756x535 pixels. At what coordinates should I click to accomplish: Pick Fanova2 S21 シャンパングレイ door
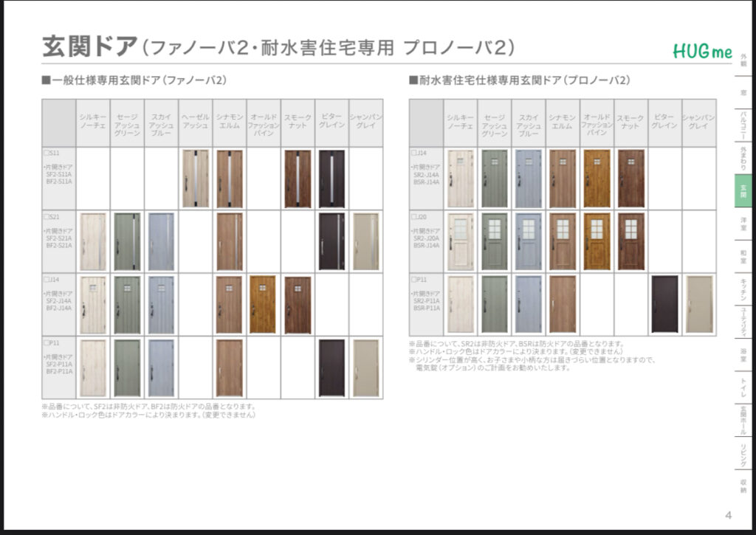coord(366,241)
